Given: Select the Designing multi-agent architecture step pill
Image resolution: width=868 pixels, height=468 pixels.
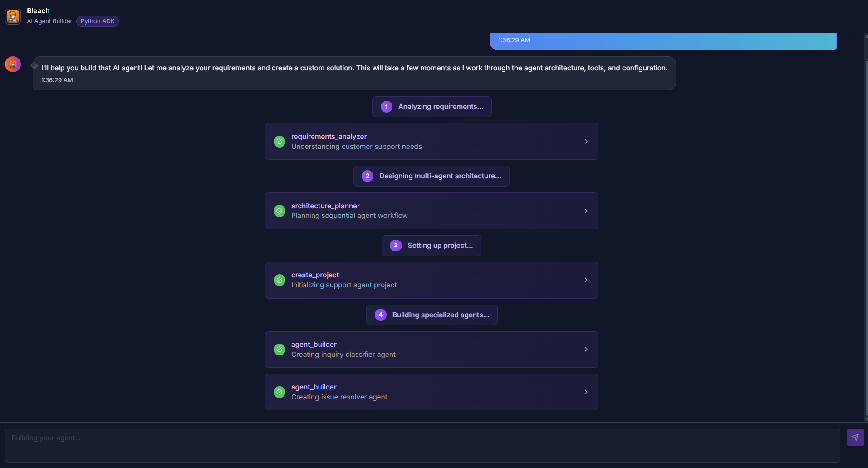Looking at the screenshot, I should 432,176.
